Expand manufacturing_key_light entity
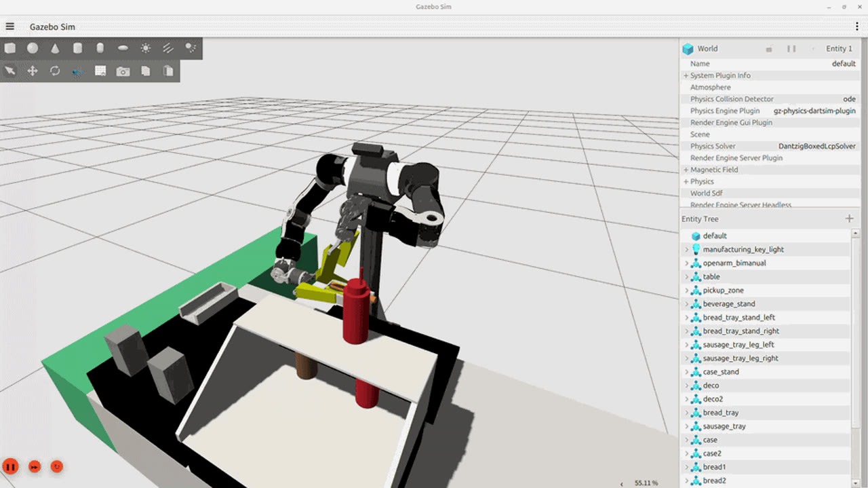Image resolution: width=868 pixels, height=488 pixels. point(686,249)
